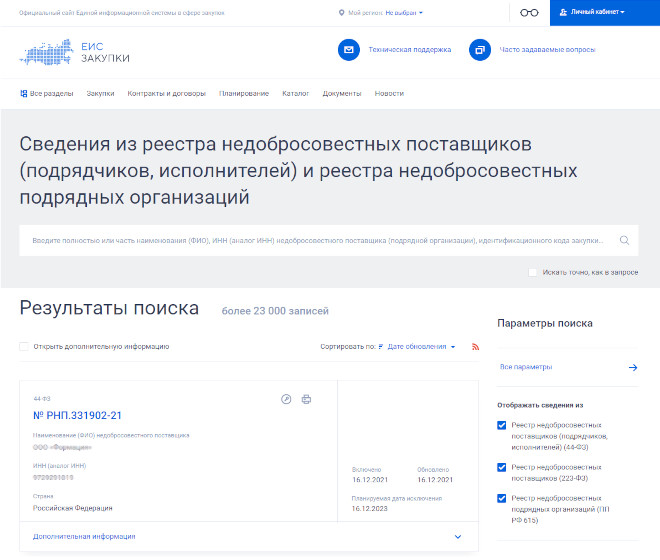Uncheck registry 44-ФЗ suppliers checkbox
The image size is (660, 560).
[x=502, y=425]
